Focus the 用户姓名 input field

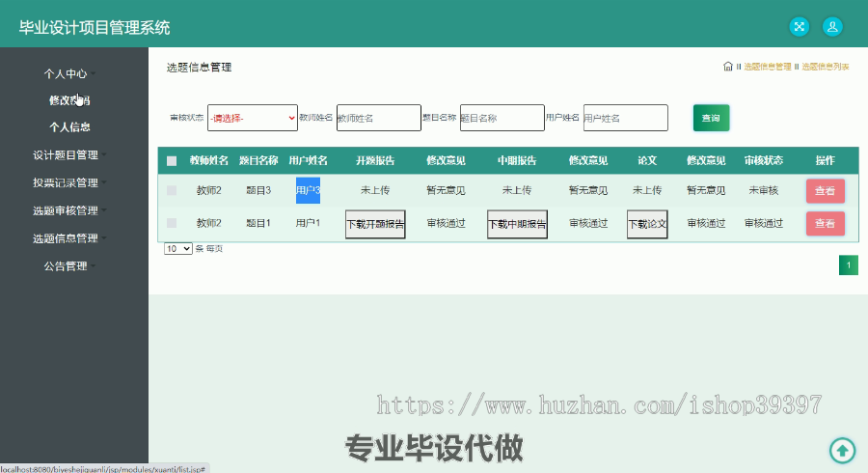[626, 118]
